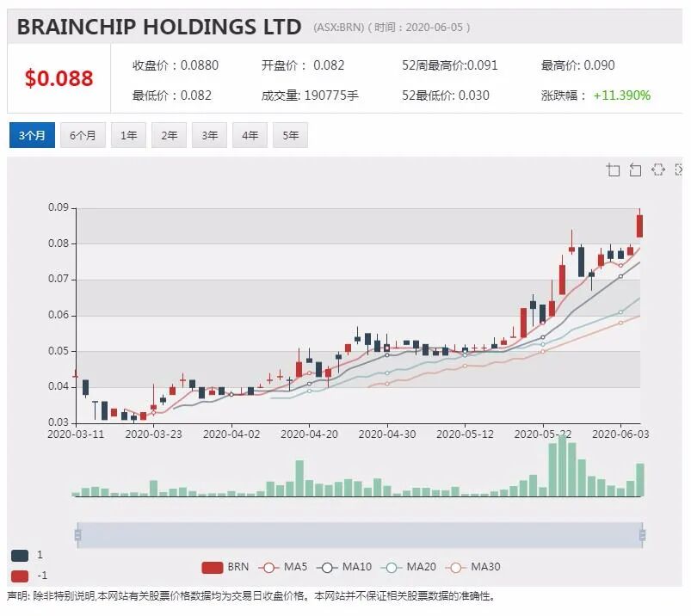Click the 0.07 y-axis label
This screenshot has width=691, height=616.
59,280
